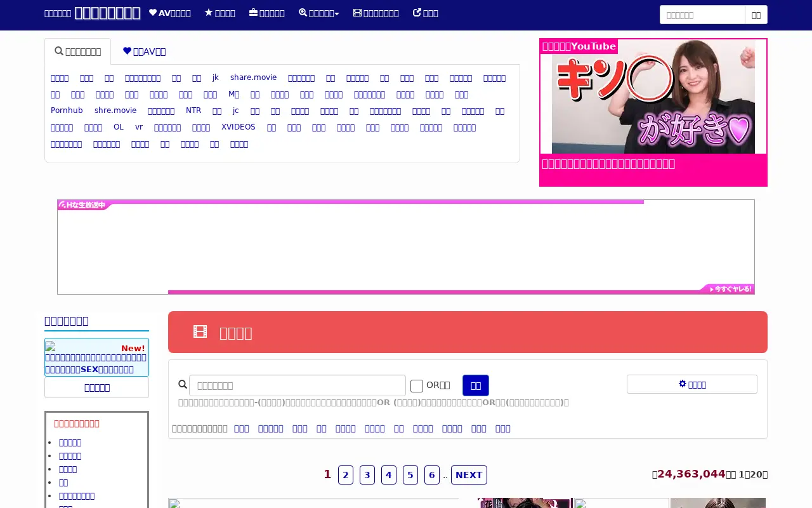
Task: Open the briefcase icon navbar item
Action: [x=266, y=13]
